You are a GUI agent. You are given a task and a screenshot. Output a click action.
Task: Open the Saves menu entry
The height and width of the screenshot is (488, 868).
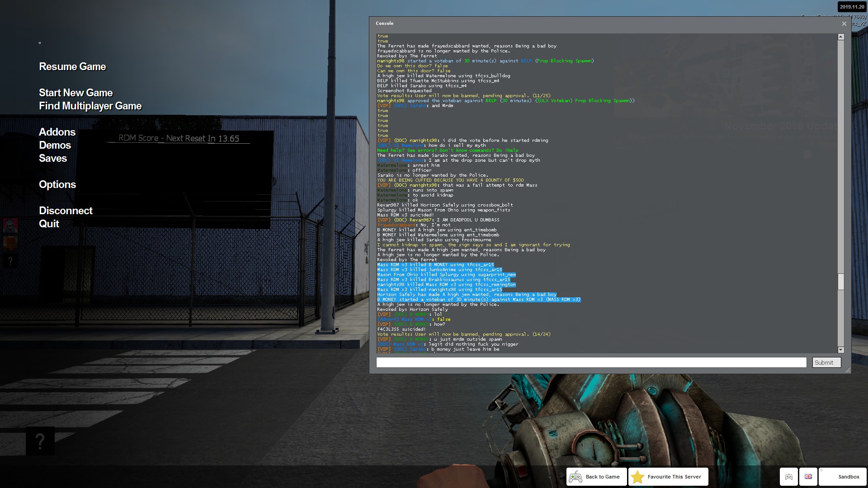pyautogui.click(x=53, y=159)
